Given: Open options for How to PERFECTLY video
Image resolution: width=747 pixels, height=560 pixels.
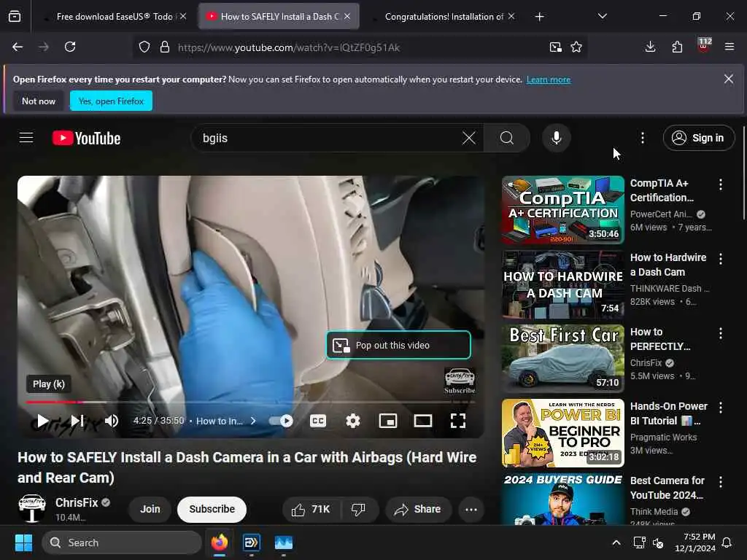Looking at the screenshot, I should (720, 333).
